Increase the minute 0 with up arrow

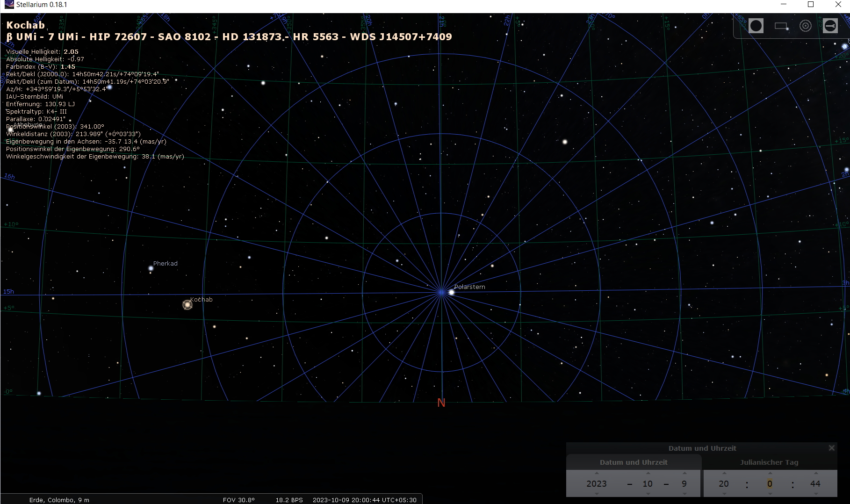click(x=770, y=473)
